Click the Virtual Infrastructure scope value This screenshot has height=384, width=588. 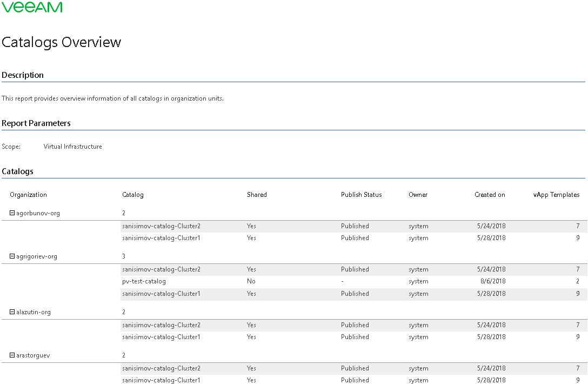click(x=72, y=147)
